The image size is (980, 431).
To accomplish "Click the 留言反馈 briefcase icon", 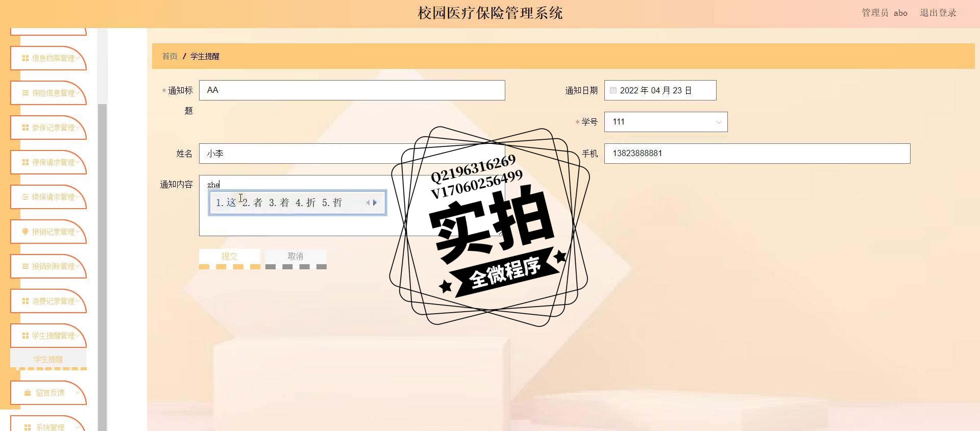I will 28,393.
